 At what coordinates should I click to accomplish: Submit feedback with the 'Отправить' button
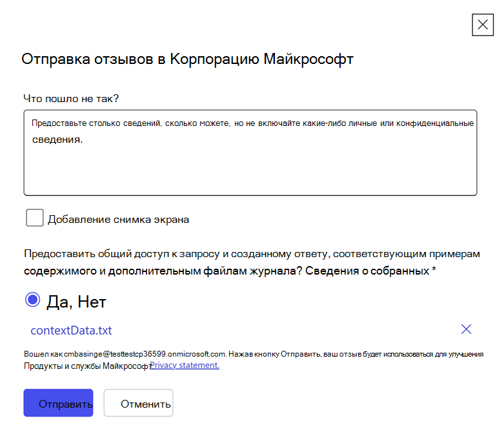(x=58, y=403)
